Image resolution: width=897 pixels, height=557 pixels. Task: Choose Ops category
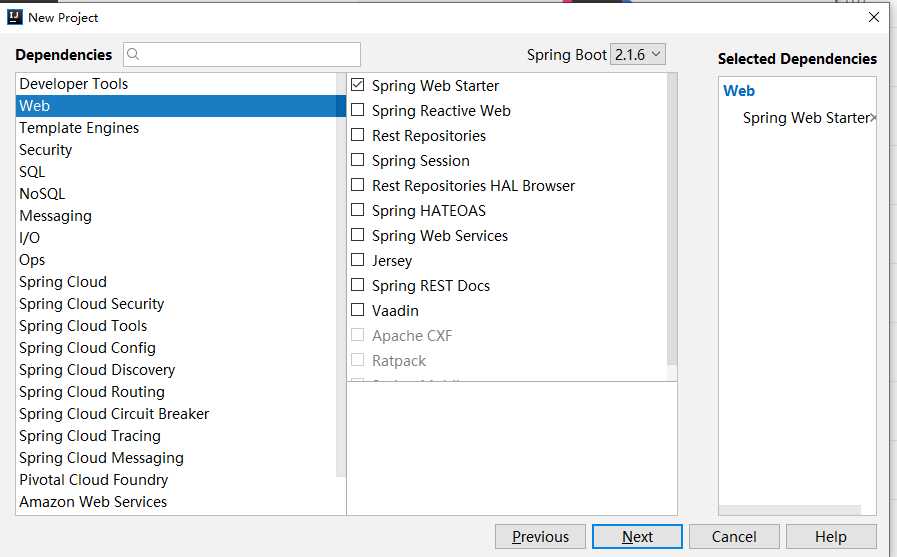181,260
